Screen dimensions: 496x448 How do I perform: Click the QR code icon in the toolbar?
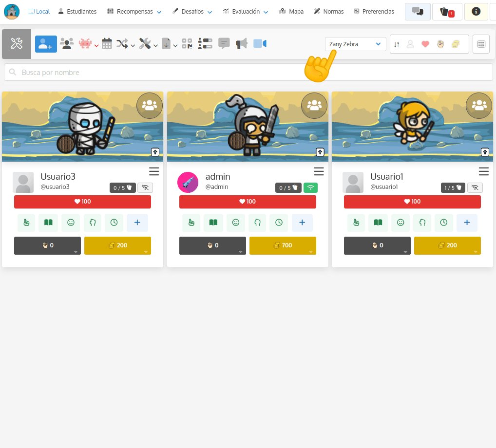tap(187, 43)
